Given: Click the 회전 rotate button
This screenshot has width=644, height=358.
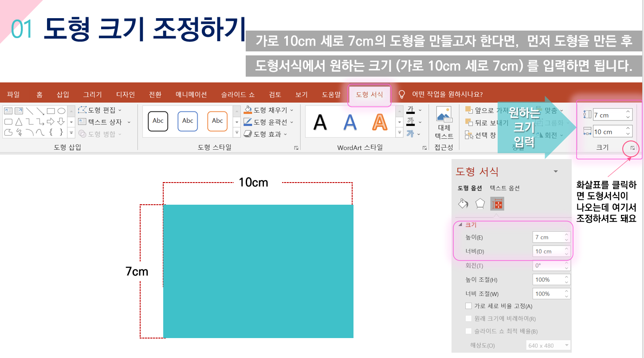Looking at the screenshot, I should 550,135.
